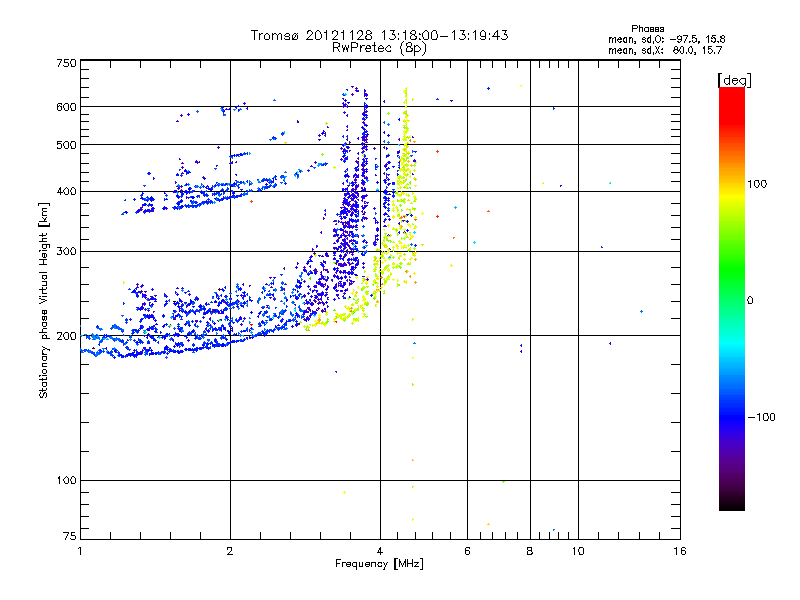The width and height of the screenshot is (800, 600).
Task: Select the 'mean, sd,O: -97.5, 15.8' line
Action: click(x=666, y=39)
